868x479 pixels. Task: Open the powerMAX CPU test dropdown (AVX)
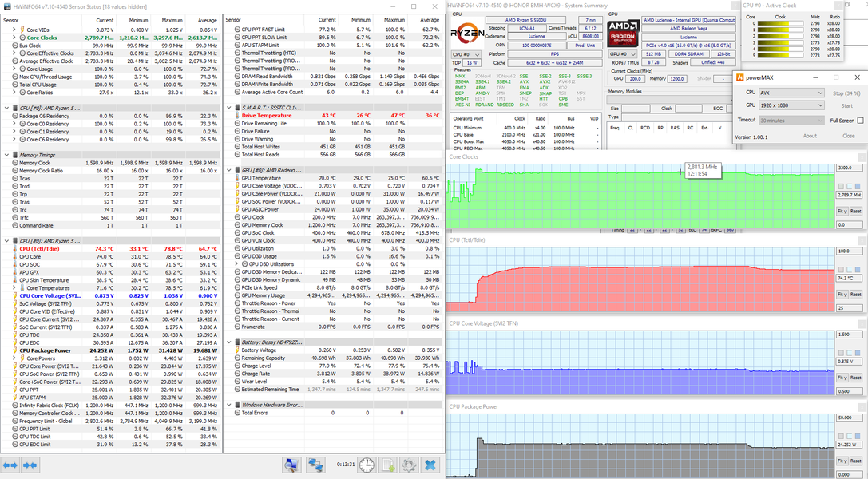[791, 93]
